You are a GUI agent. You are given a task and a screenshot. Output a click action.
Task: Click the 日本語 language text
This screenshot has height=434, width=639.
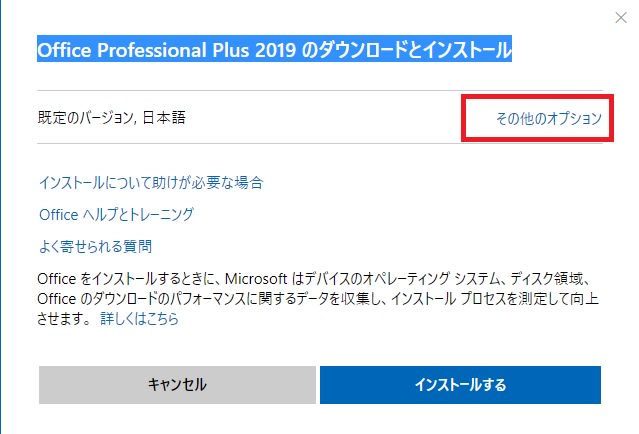(164, 118)
